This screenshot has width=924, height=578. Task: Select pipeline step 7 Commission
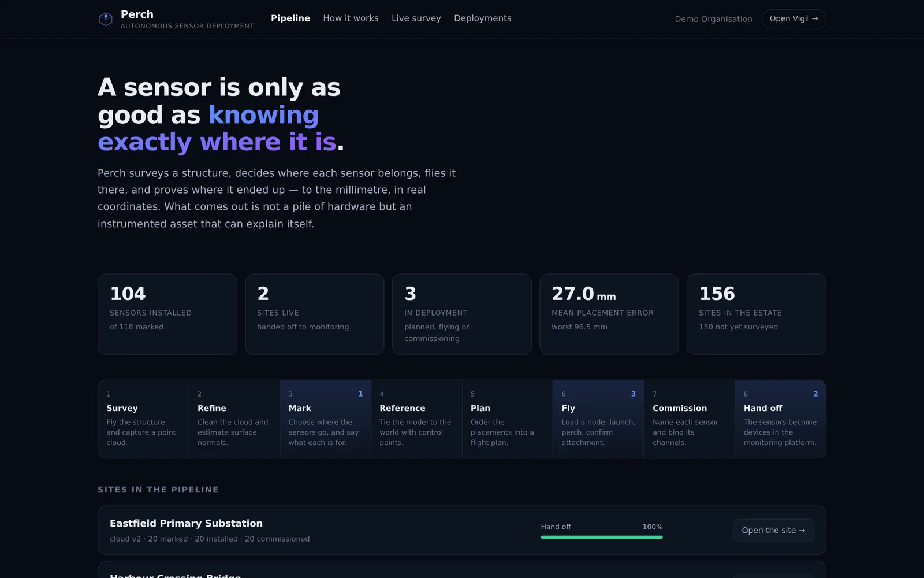click(x=690, y=419)
